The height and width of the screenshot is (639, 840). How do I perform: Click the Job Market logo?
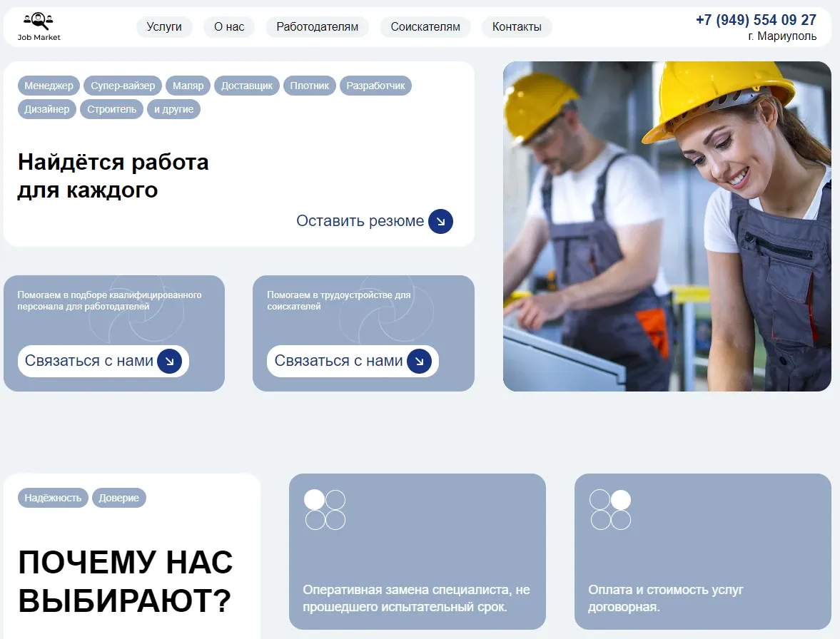click(x=39, y=27)
